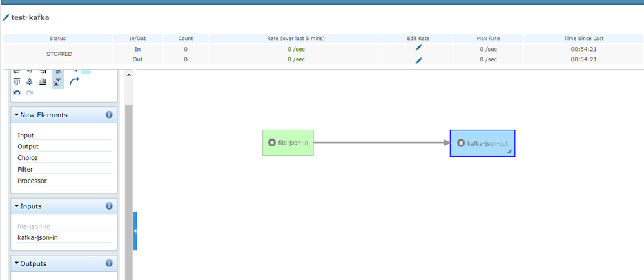Select kafka-json-in from Inputs list

tap(64, 237)
